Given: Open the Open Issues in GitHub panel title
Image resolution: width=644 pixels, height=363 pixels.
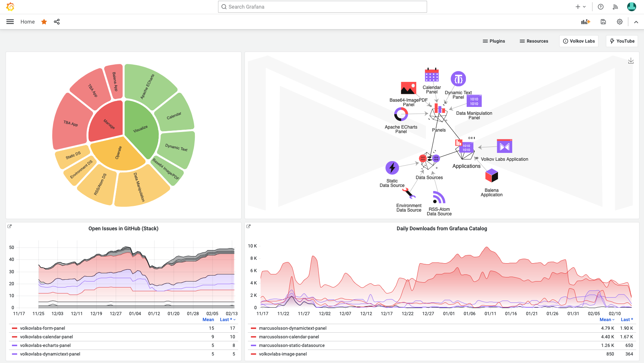Looking at the screenshot, I should (123, 228).
